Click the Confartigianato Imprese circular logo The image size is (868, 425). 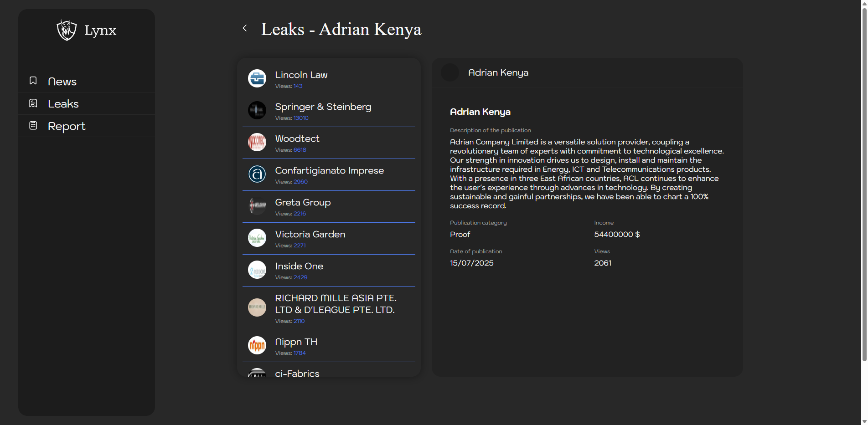tap(257, 174)
